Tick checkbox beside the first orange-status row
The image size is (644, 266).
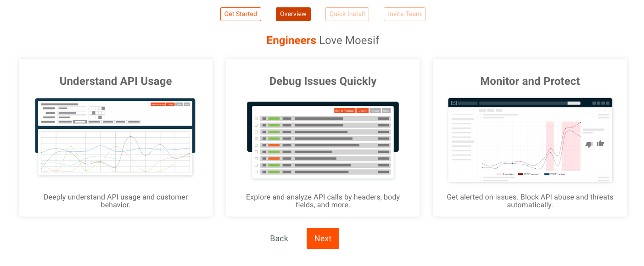(256, 145)
